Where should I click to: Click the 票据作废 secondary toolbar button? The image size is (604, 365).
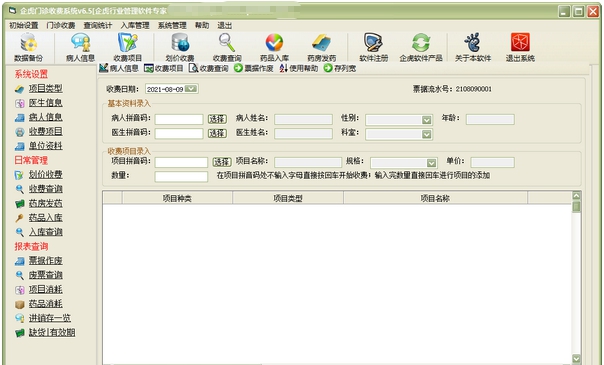click(253, 69)
